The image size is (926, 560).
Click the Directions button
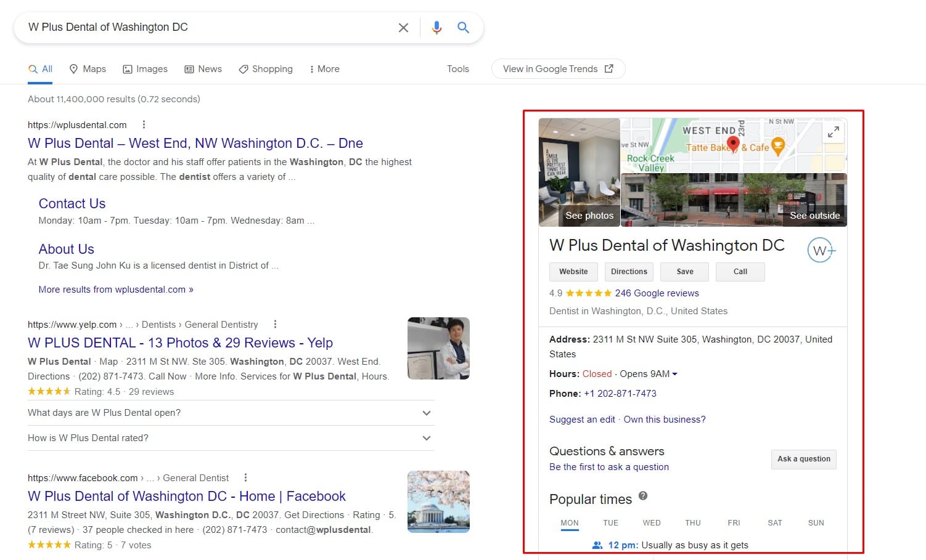point(629,272)
